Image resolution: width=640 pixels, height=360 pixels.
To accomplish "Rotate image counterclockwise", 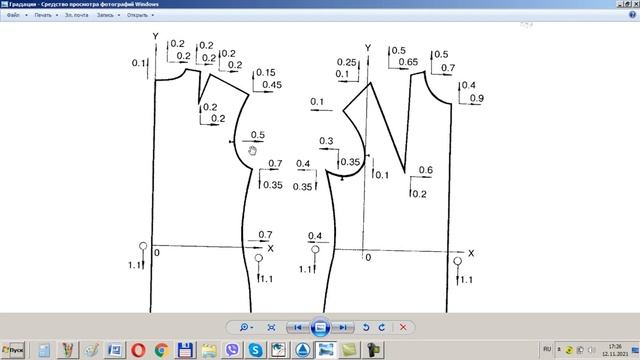I will pyautogui.click(x=366, y=327).
